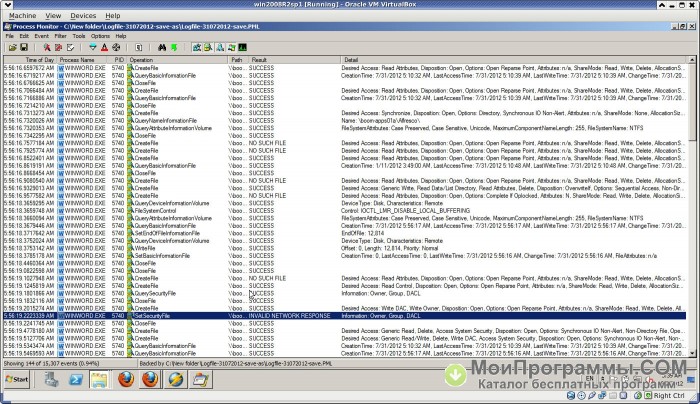Click the Operation column header

(177, 60)
